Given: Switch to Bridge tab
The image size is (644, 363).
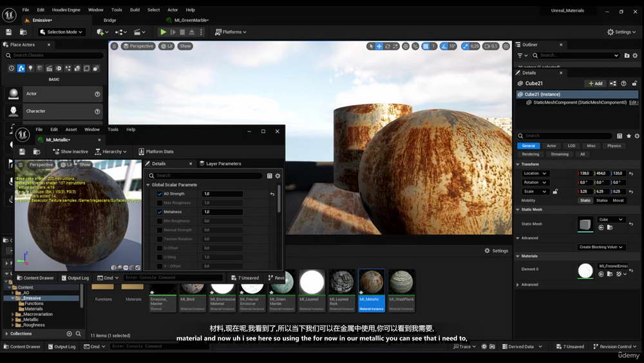Looking at the screenshot, I should [x=109, y=20].
